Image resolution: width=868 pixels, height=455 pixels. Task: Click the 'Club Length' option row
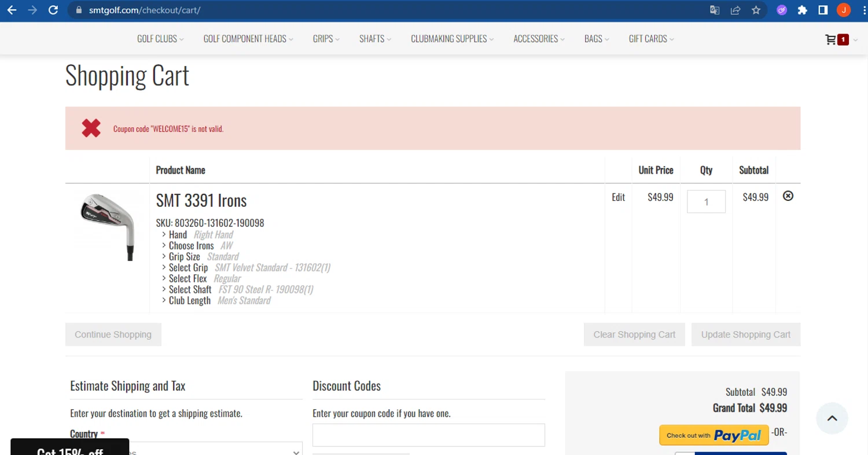tap(216, 300)
